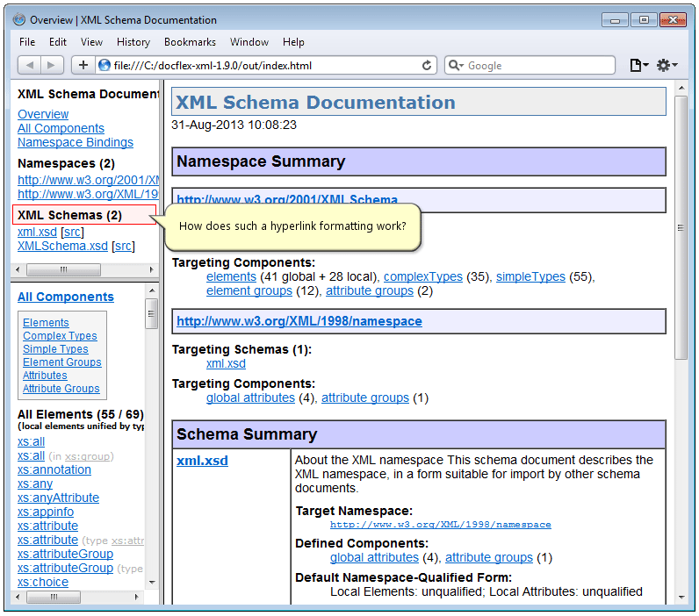This screenshot has width=699, height=616.
Task: Click the Namespace Bindings link
Action: click(76, 142)
